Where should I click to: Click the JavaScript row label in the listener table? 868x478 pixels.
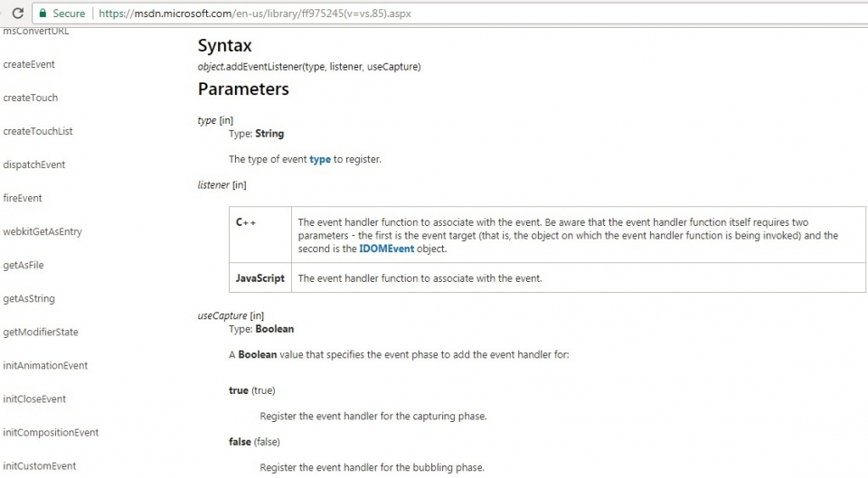[x=260, y=278]
